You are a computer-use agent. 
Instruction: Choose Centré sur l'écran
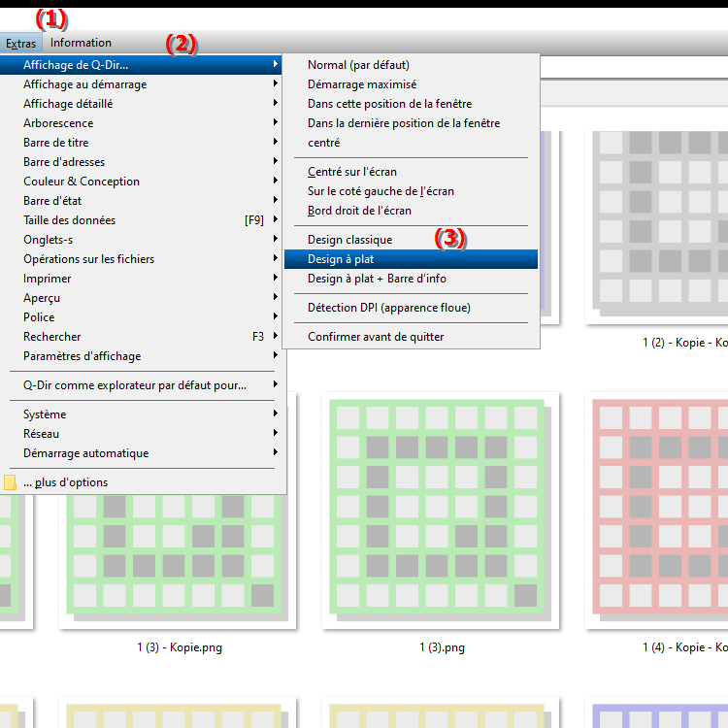tap(411, 172)
